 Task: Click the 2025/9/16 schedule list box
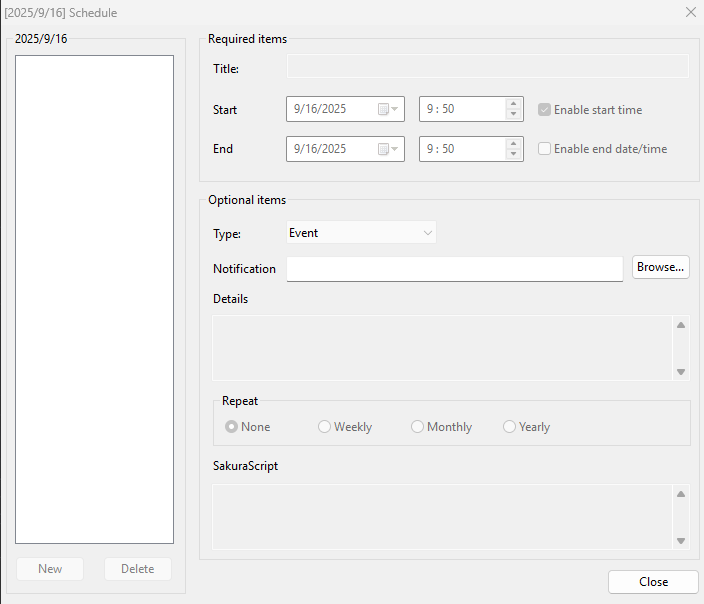tap(94, 300)
